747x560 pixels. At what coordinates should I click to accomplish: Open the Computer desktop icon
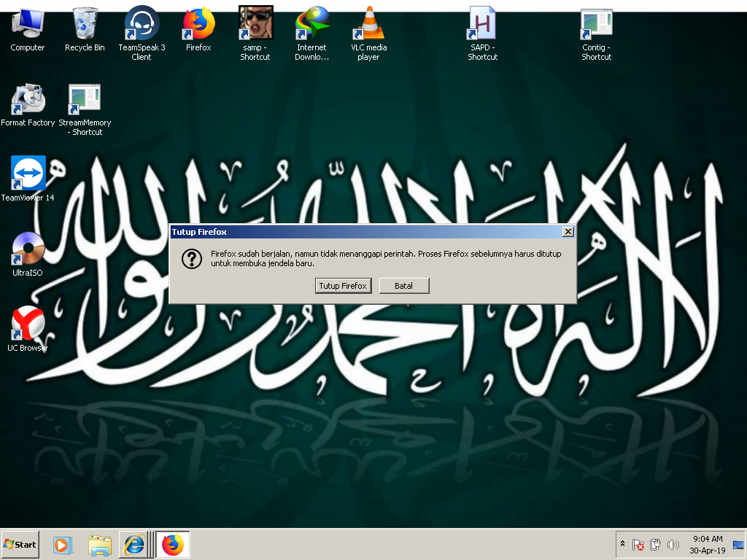point(28,28)
